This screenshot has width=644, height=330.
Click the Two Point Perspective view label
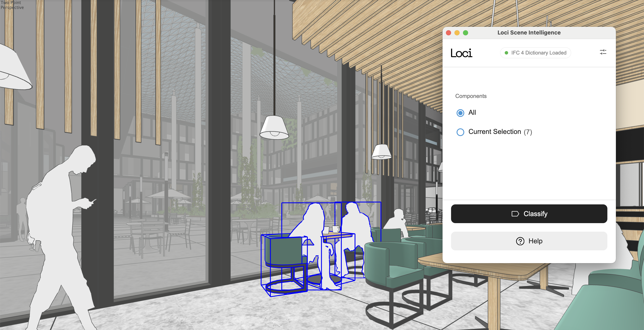tap(12, 5)
